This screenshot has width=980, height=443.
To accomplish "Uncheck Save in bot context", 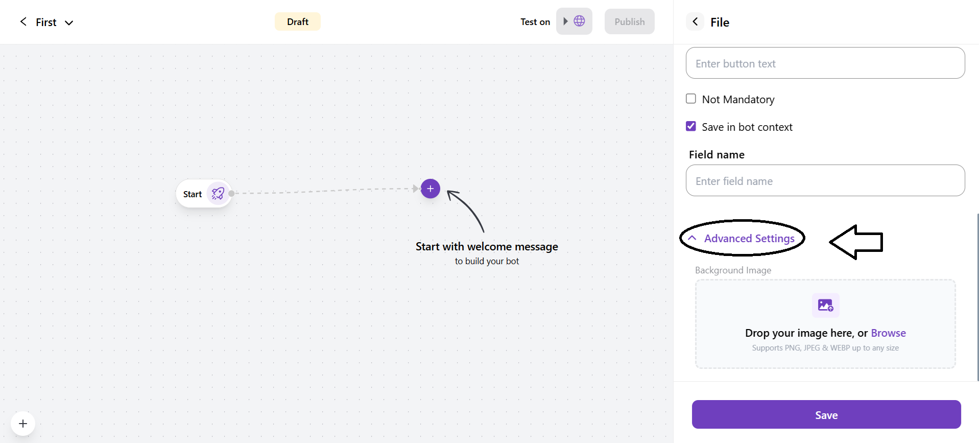I will 691,126.
